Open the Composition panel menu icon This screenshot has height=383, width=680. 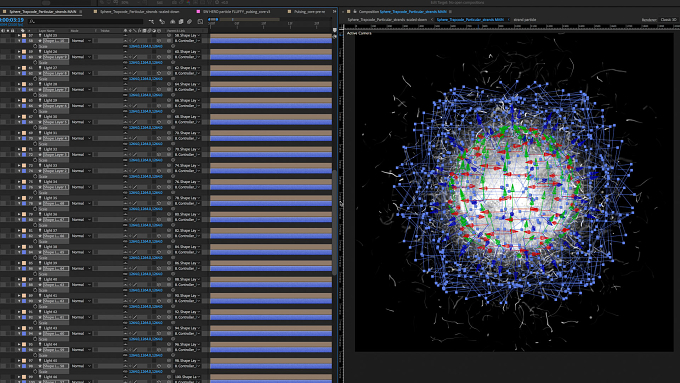click(450, 12)
